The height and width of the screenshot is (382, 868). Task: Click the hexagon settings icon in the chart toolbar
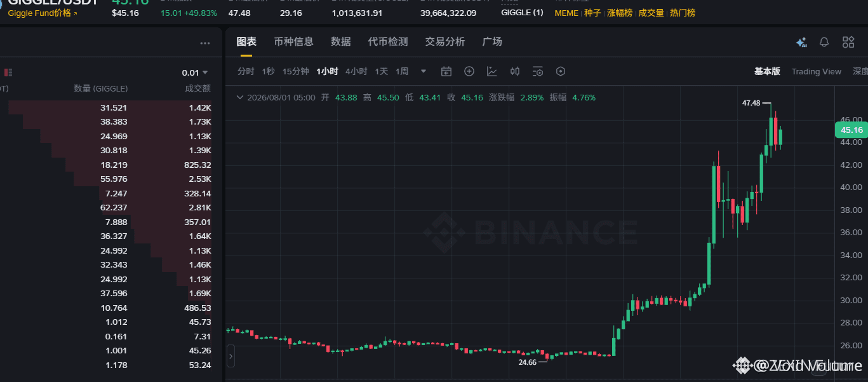pos(560,71)
